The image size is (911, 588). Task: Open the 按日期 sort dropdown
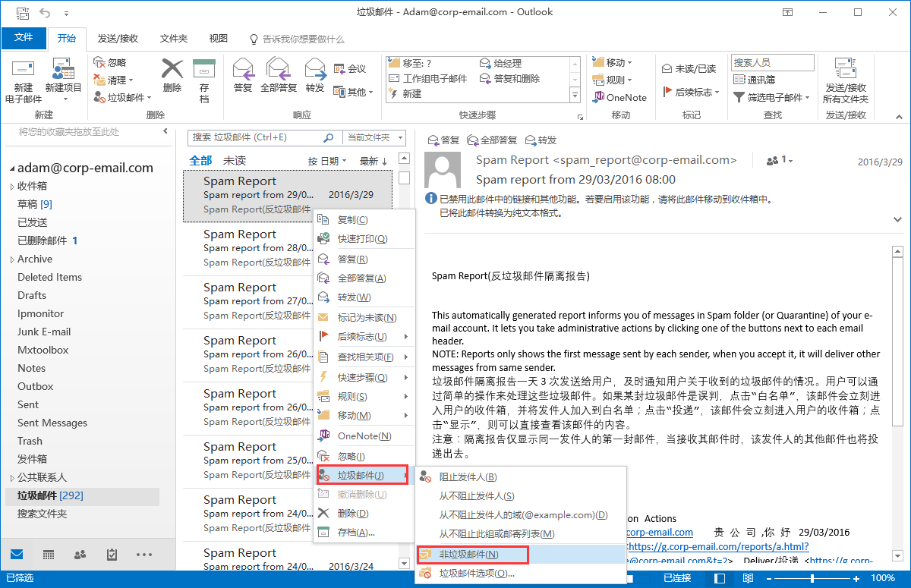[x=327, y=161]
